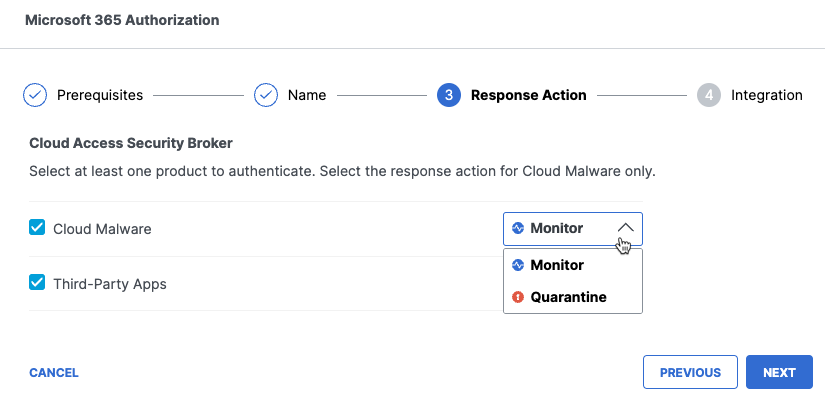Collapse the response action dropdown chevron
Screen dimensions: 825x403
tap(625, 228)
